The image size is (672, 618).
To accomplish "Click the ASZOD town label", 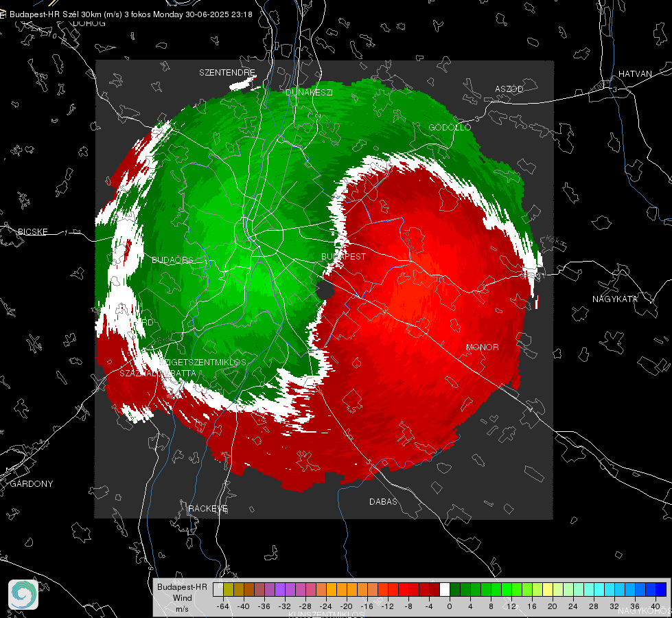I will pos(509,89).
